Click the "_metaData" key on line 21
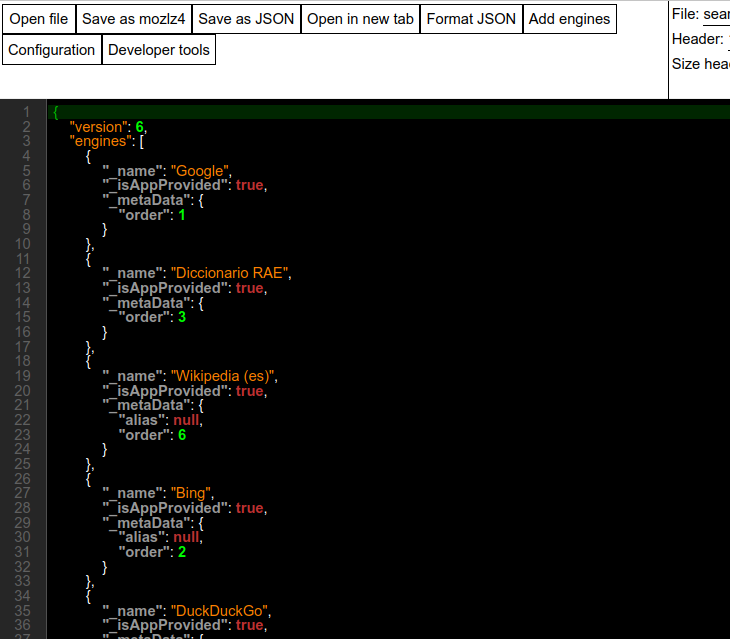Viewport: 730px width, 639px height. [148, 405]
